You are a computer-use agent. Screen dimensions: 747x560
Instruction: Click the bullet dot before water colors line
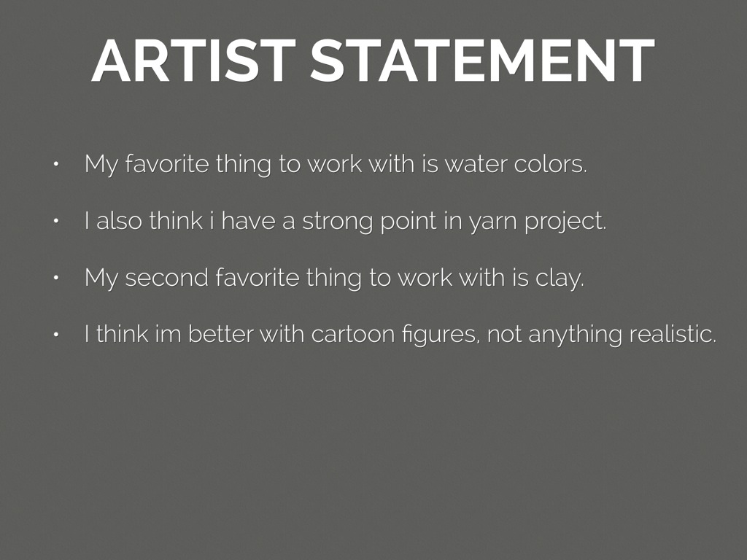(x=55, y=164)
